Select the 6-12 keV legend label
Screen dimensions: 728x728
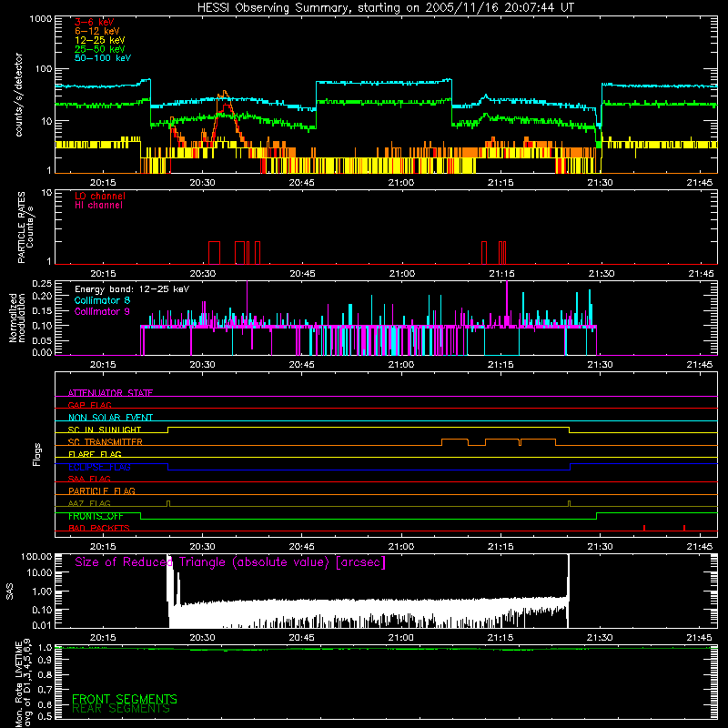[x=97, y=31]
